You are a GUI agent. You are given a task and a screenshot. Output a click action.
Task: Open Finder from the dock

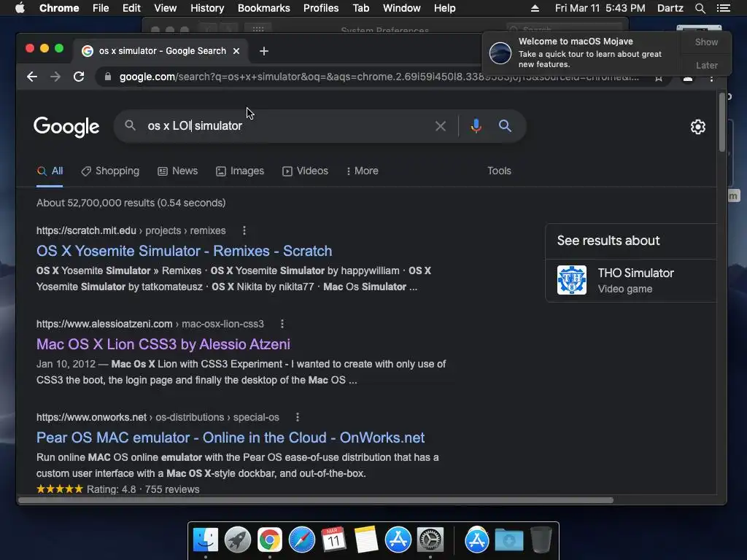coord(205,540)
